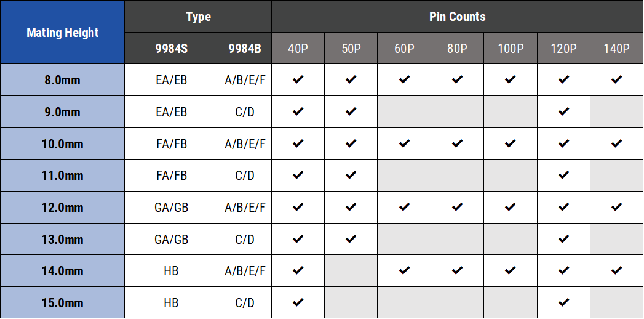This screenshot has width=644, height=319.
Task: Click the HB type cell in 15.0mm row
Action: tap(171, 303)
